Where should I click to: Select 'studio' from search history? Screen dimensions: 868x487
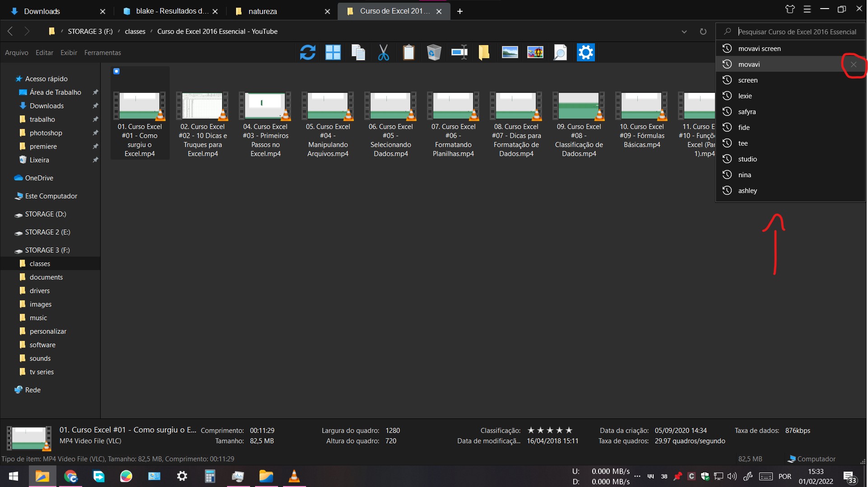(x=790, y=159)
